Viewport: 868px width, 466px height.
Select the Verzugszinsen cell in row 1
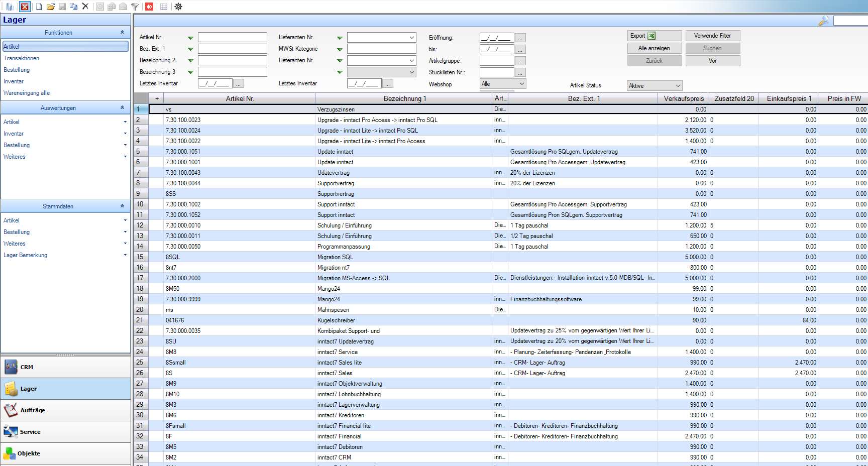point(404,109)
